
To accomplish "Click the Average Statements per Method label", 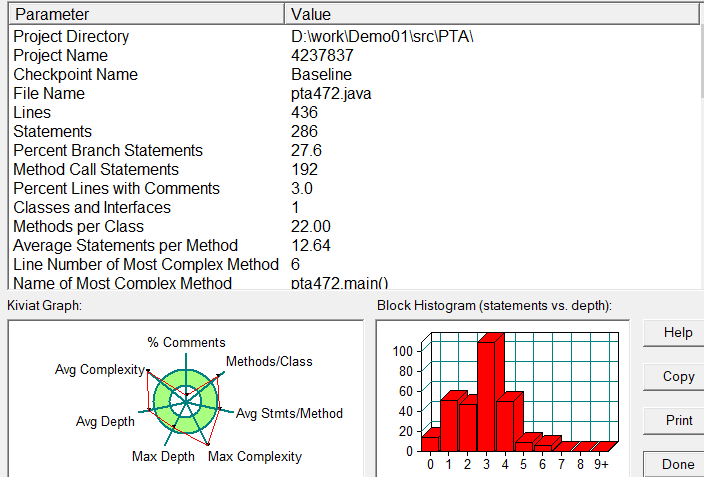I will point(125,245).
